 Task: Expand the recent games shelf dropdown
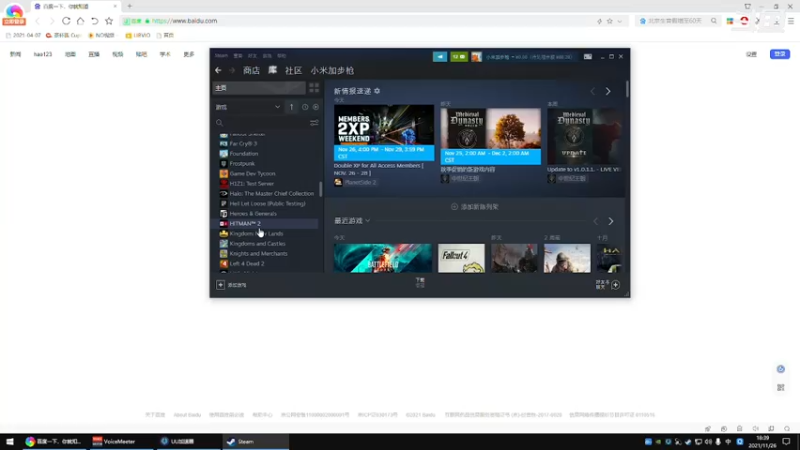point(368,221)
